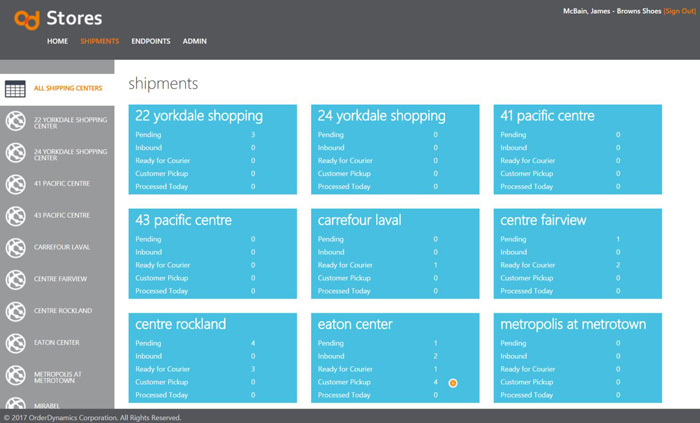700x423 pixels.
Task: Click globe icon beside Eaton Center
Action: click(x=16, y=343)
